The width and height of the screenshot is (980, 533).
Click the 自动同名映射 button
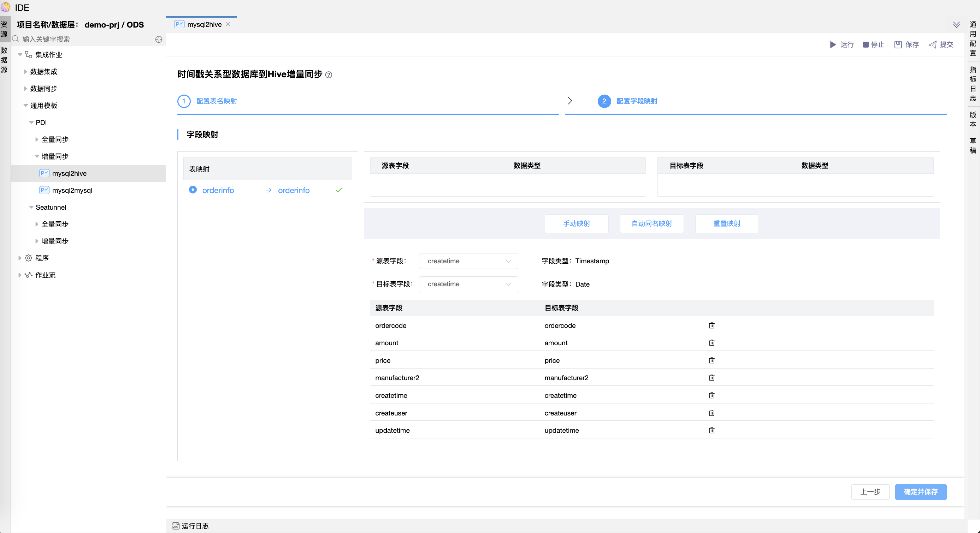651,223
